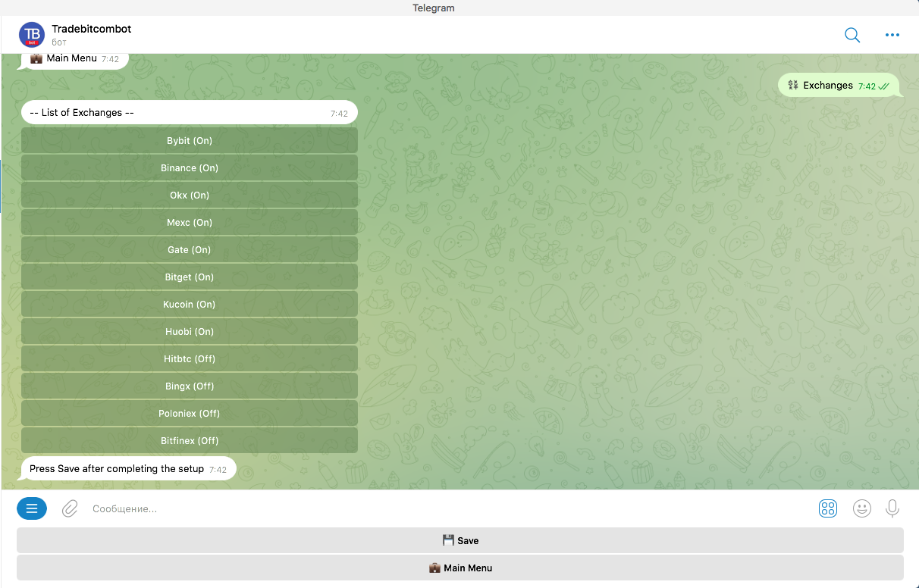
Task: Toggle Mexc (On) exchange
Action: click(190, 222)
